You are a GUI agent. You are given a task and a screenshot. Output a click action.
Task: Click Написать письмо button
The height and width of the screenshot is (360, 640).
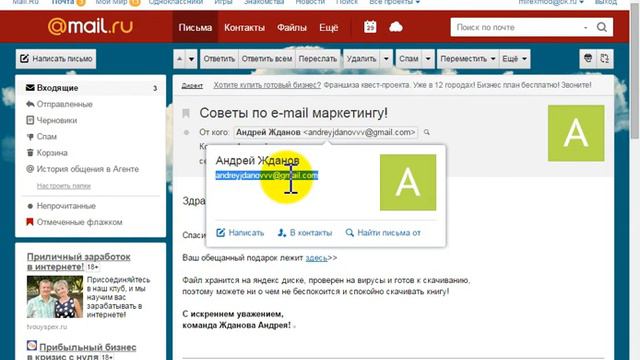[x=56, y=59]
